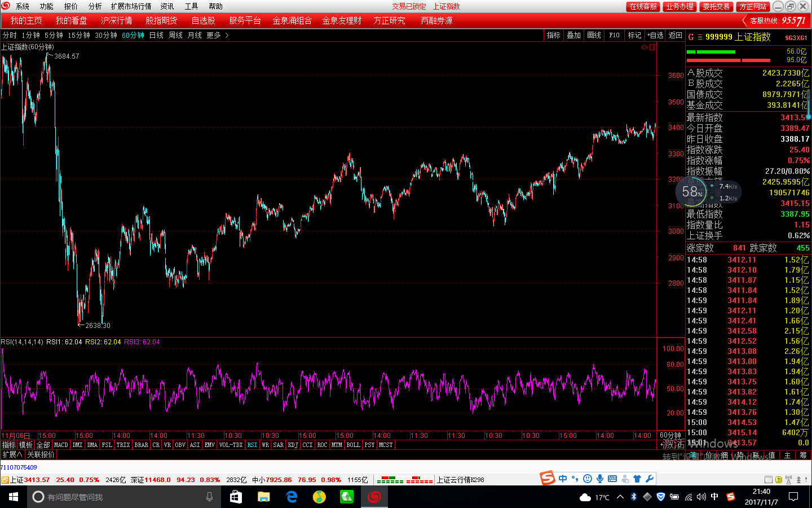Click the vertical scrollbar at the right edge
The height and width of the screenshot is (508, 812).
pyautogui.click(x=809, y=104)
